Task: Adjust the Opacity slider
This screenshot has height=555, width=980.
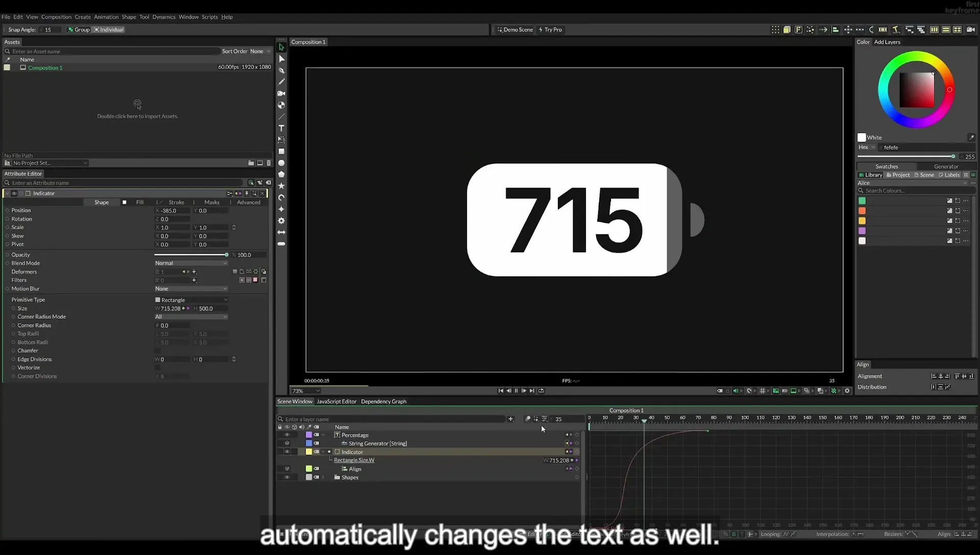Action: pos(191,255)
